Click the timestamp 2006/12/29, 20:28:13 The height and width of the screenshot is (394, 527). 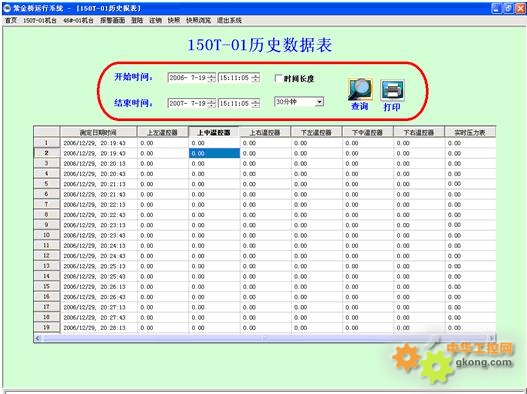tap(94, 327)
